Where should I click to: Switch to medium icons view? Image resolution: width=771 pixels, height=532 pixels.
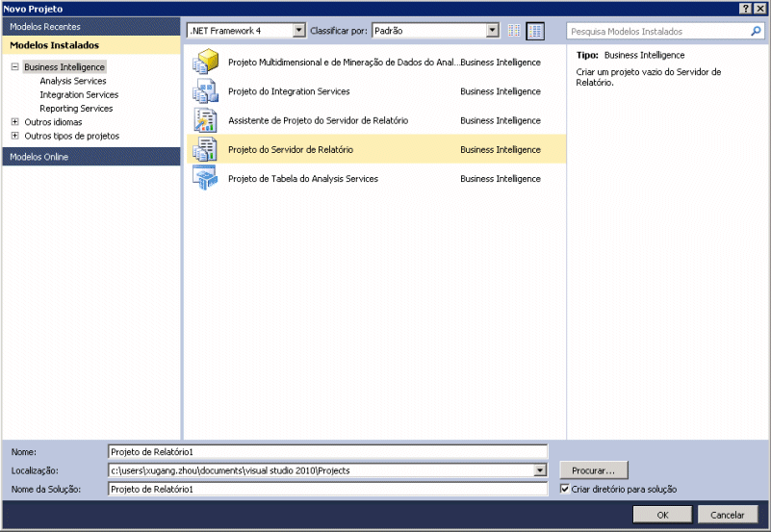535,31
